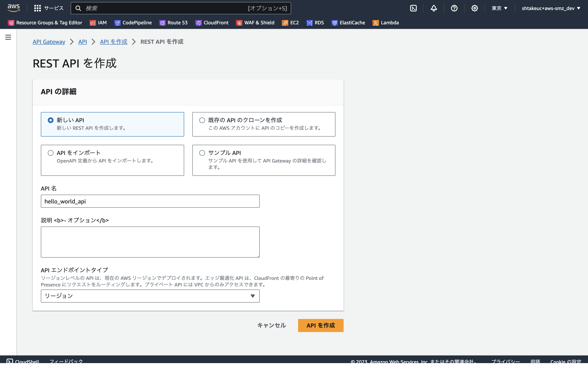Viewport: 588px width, 368px height.
Task: Click the search magnifier icon
Action: pyautogui.click(x=78, y=8)
